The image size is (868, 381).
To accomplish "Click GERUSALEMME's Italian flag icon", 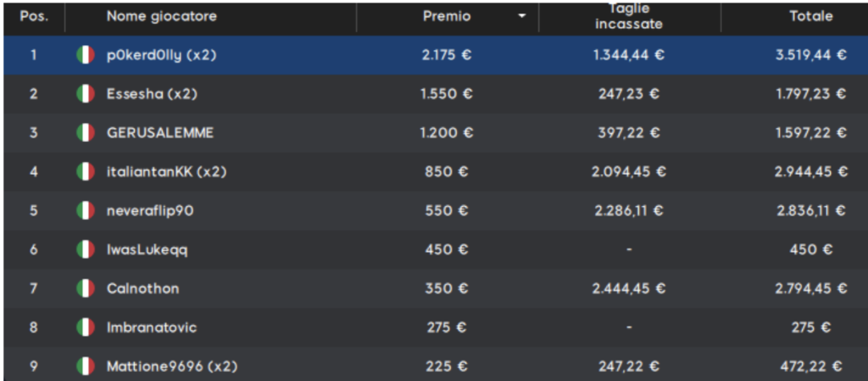I will (x=86, y=133).
